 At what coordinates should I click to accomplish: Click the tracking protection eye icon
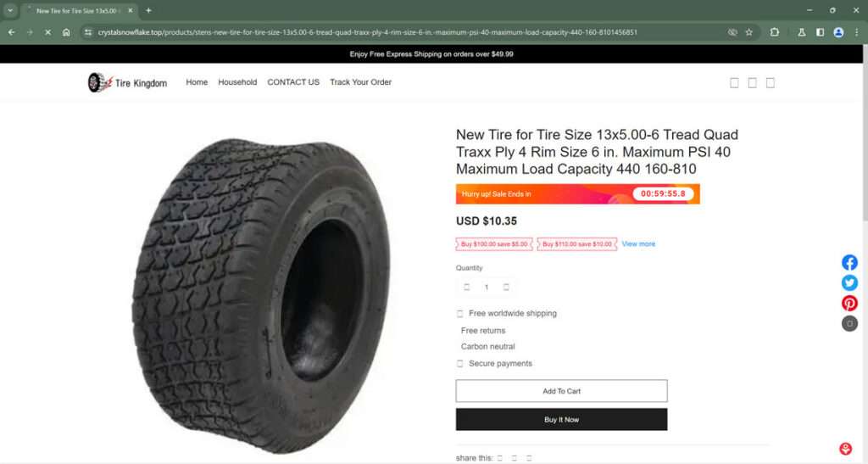point(732,32)
